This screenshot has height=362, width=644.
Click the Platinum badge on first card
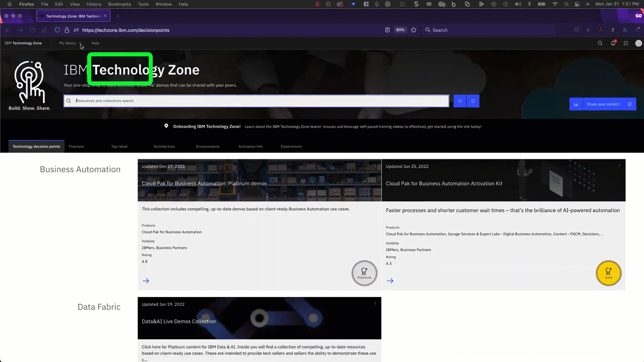(364, 273)
